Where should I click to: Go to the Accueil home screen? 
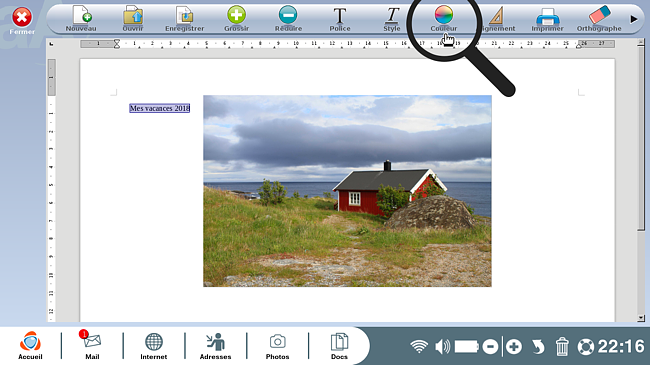coord(30,346)
